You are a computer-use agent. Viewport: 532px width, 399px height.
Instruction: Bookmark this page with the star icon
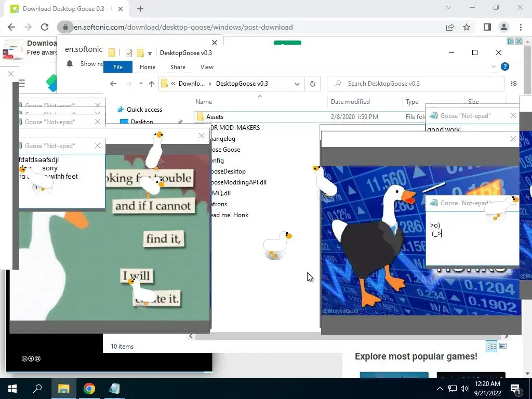(x=467, y=27)
